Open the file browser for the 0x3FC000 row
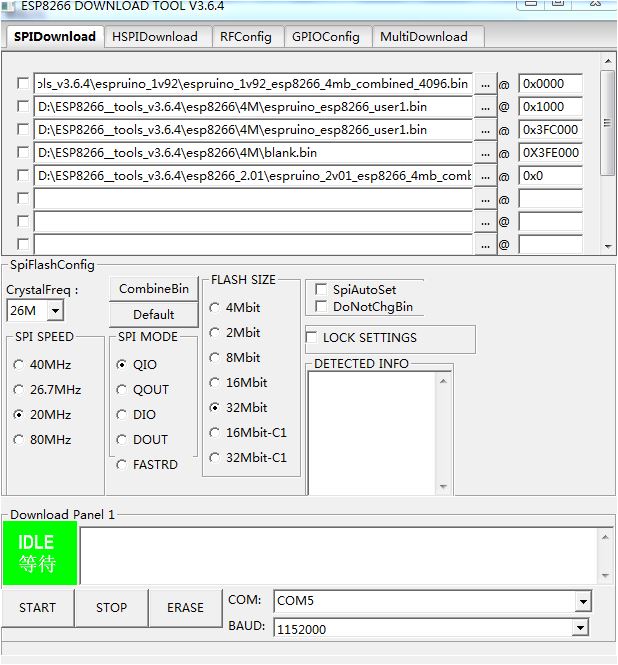Image resolution: width=618 pixels, height=665 pixels. point(485,130)
